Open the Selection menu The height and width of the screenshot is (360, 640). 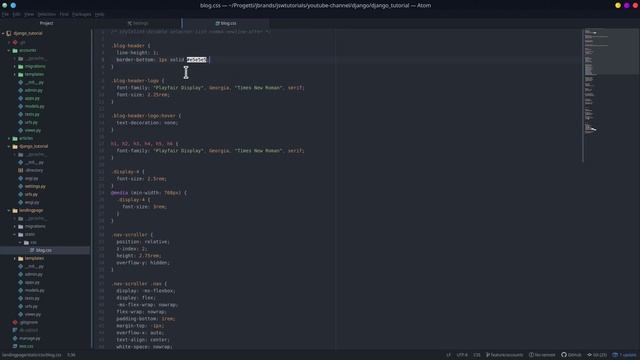coord(47,14)
